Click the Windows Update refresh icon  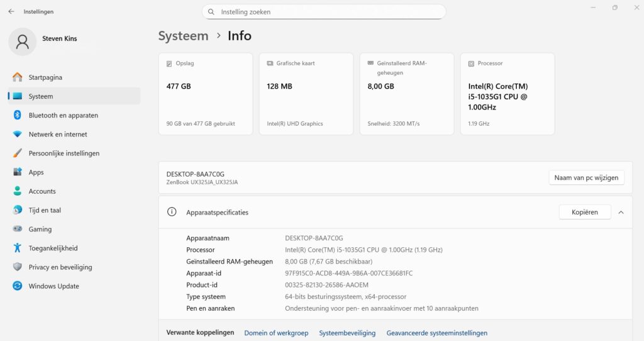click(x=17, y=286)
